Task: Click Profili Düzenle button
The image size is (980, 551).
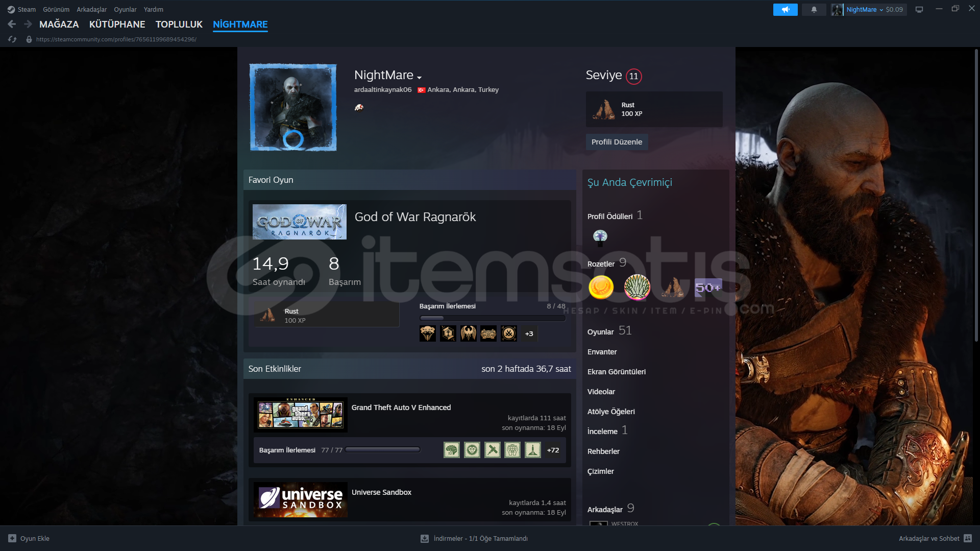Action: [617, 142]
